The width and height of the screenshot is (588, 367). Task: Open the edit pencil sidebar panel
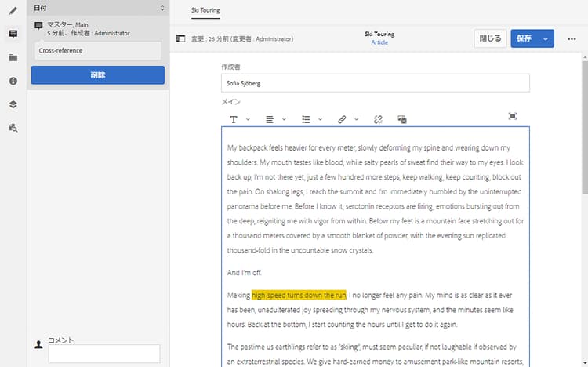point(13,11)
